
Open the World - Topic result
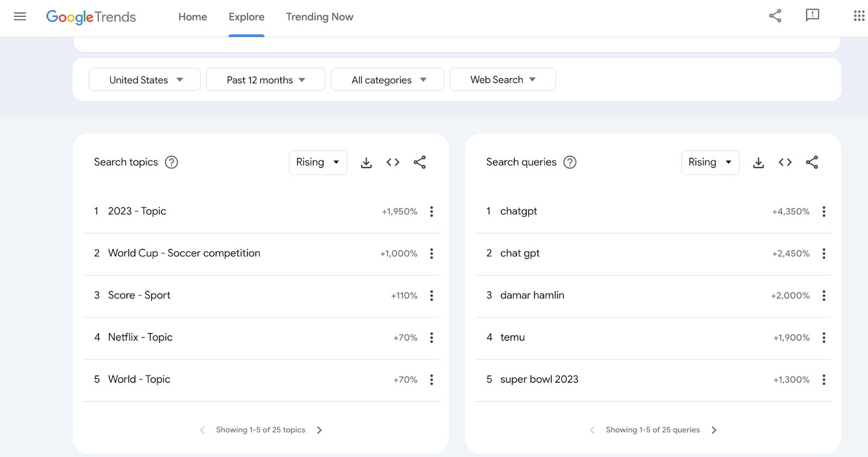139,379
